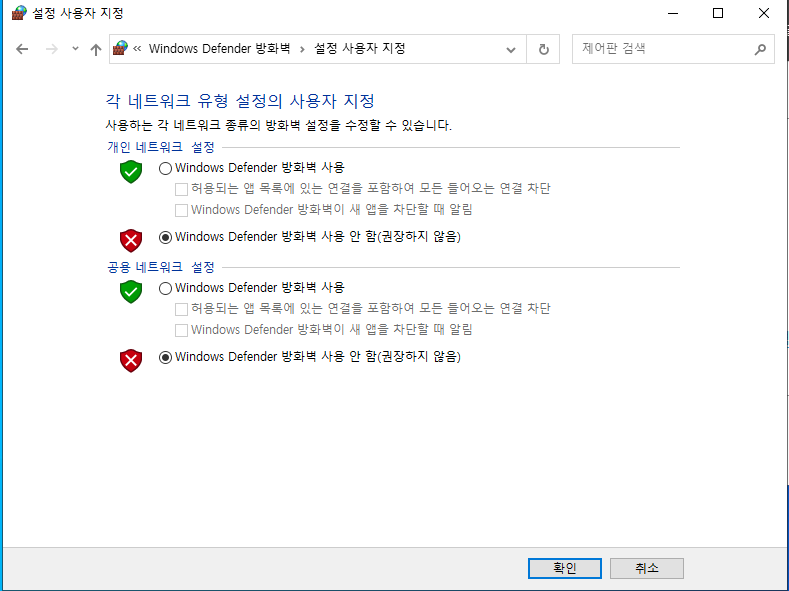Expand the address bar history dropdown

[511, 49]
